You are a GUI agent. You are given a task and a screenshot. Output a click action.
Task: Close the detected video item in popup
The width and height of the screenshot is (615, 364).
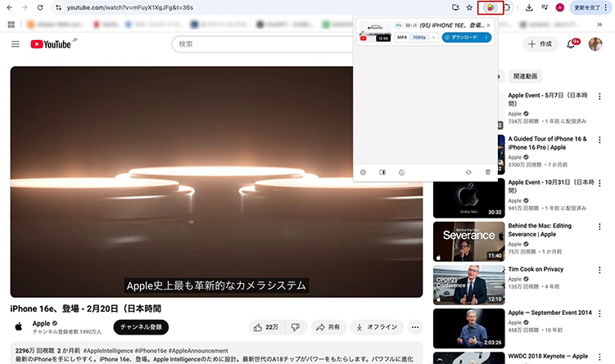488,25
